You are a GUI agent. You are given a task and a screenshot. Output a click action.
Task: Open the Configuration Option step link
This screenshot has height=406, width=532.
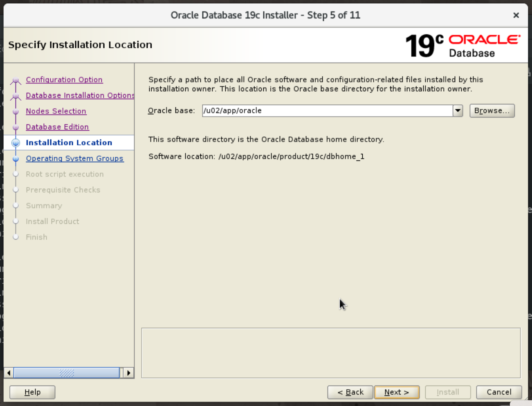coord(64,80)
